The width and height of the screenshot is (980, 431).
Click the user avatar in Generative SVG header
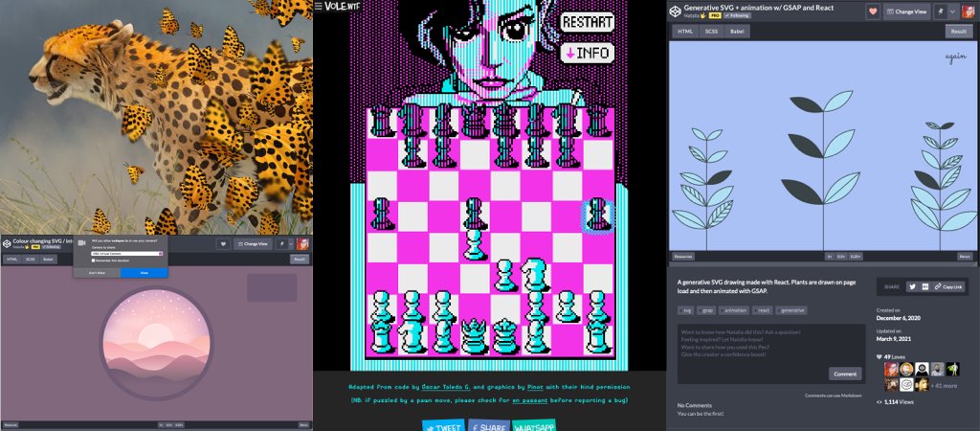(969, 11)
